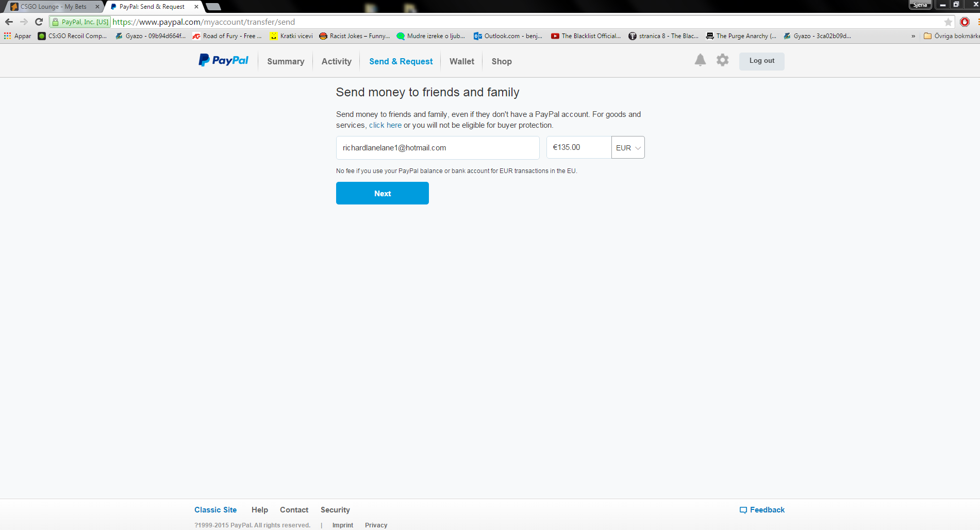980x530 pixels.
Task: Open the settings gear
Action: pos(723,60)
